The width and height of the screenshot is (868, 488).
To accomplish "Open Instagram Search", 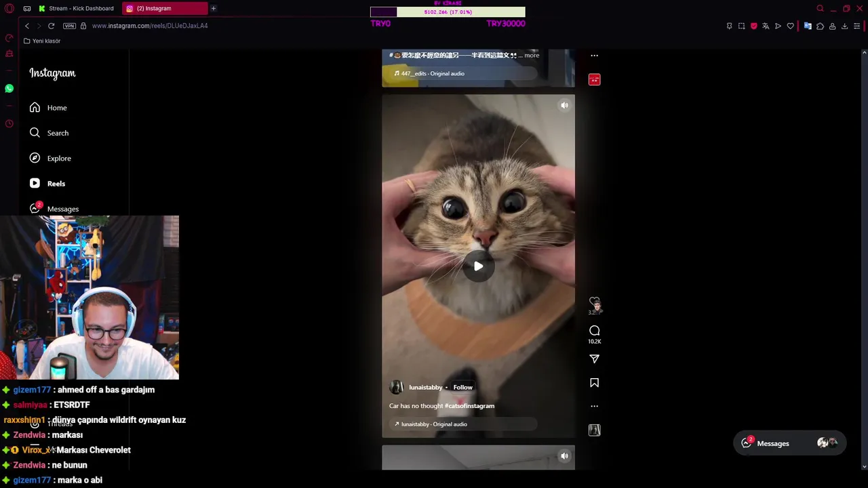I will click(49, 133).
